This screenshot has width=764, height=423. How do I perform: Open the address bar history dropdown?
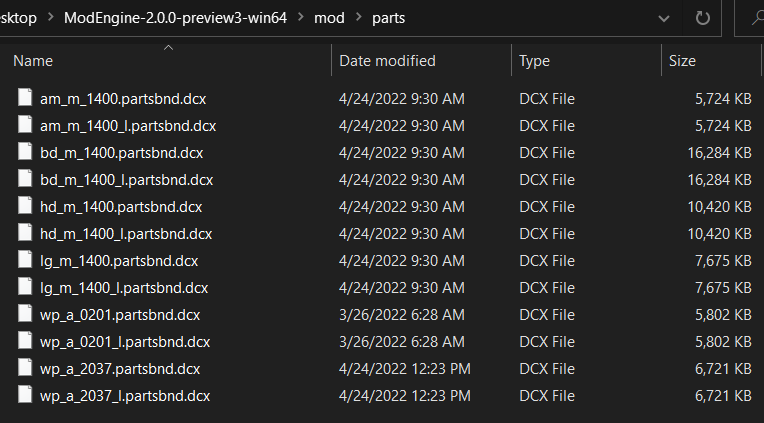click(664, 18)
